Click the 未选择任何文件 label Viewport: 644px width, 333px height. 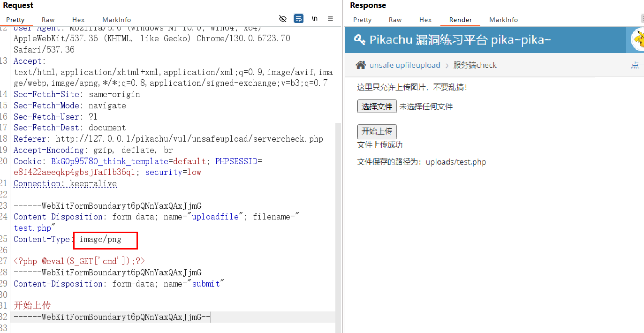(x=426, y=107)
